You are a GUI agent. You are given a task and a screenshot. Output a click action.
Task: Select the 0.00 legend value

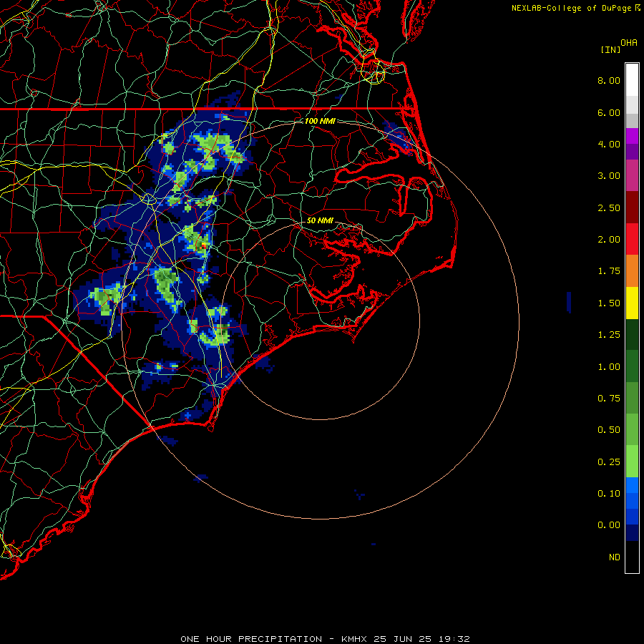point(609,525)
